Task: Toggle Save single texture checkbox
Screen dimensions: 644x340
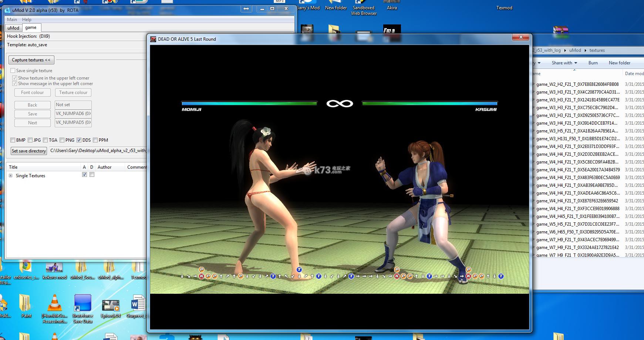Action: [13, 70]
